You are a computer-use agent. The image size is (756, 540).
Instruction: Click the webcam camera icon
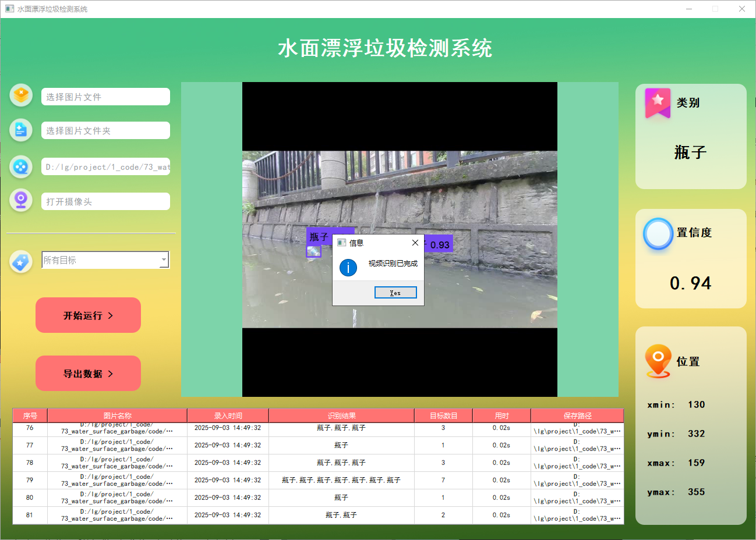21,200
